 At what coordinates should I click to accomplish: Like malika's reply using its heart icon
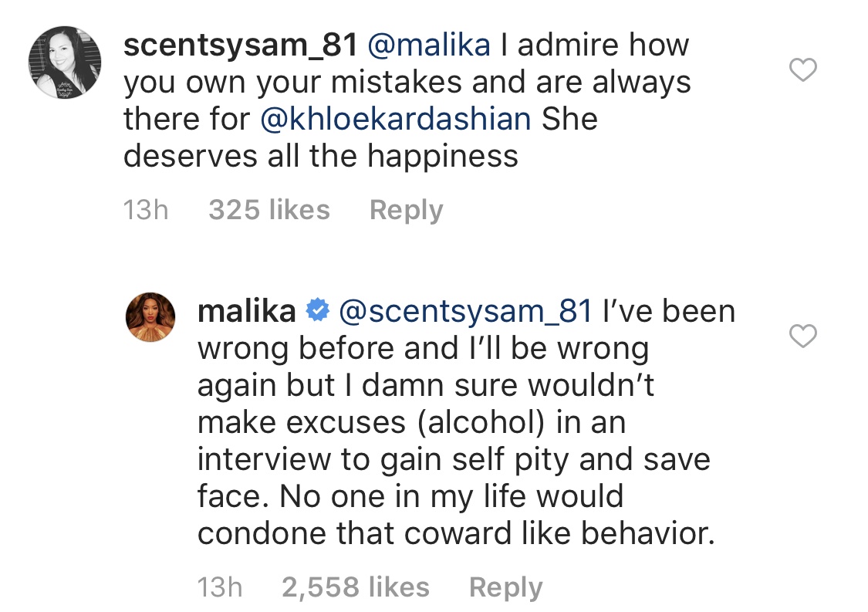click(802, 336)
